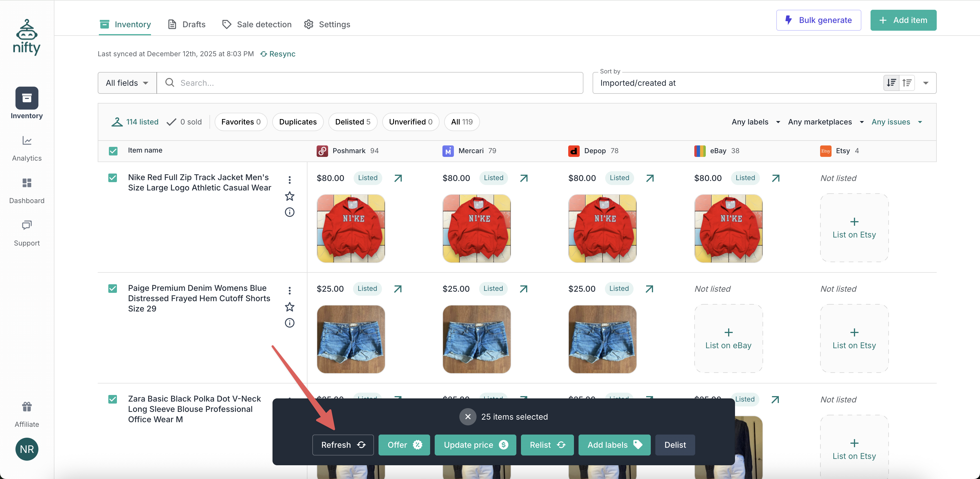Expand the All fields dropdown
The width and height of the screenshot is (980, 479).
[127, 83]
